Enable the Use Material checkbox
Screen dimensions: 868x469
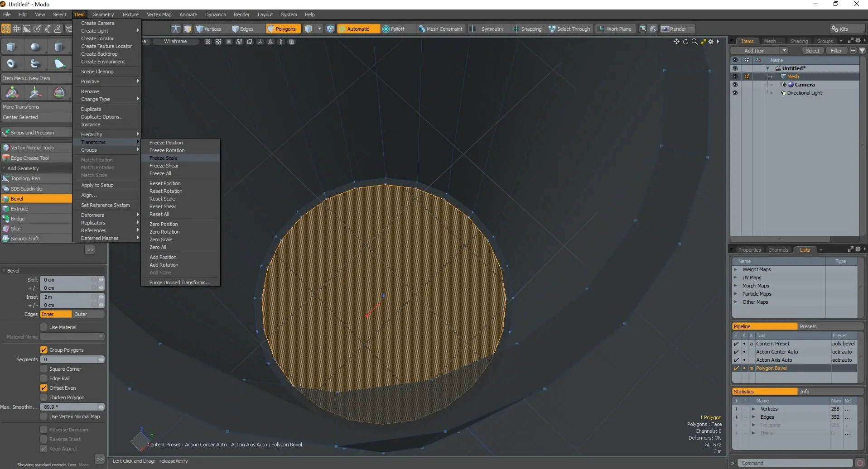pyautogui.click(x=44, y=327)
